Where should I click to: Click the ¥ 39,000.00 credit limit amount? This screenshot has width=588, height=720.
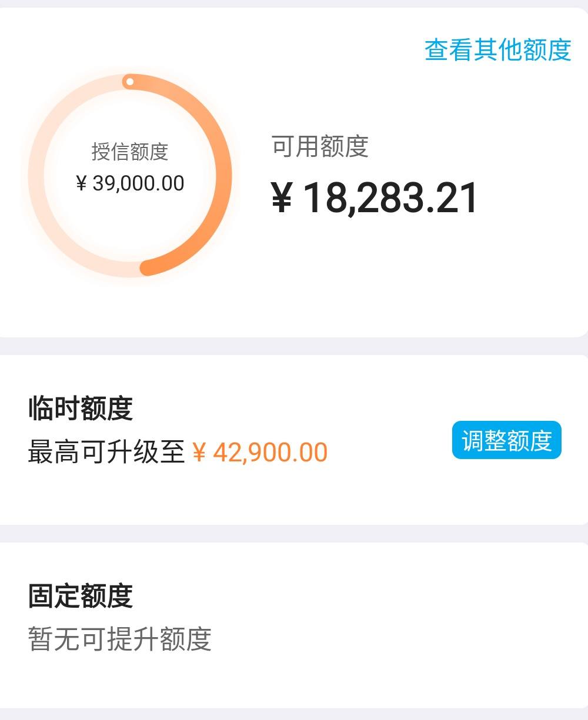click(x=130, y=183)
